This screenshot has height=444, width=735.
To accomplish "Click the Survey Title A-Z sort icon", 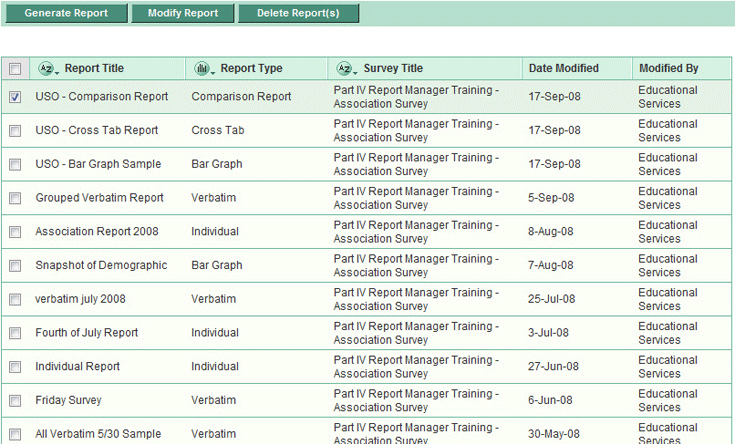I will [x=346, y=69].
